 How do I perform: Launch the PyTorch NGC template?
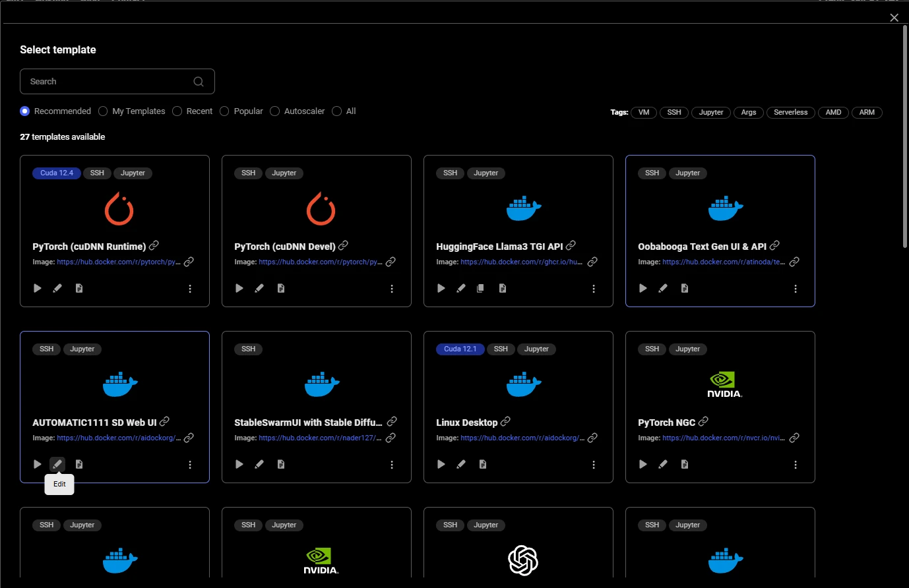pyautogui.click(x=643, y=464)
